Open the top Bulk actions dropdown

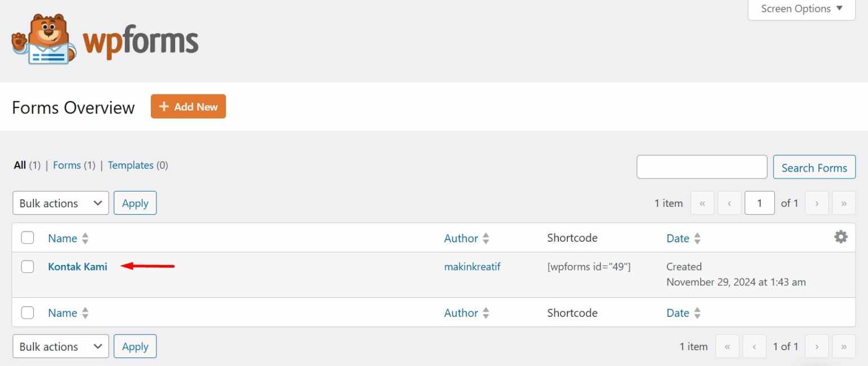(60, 203)
